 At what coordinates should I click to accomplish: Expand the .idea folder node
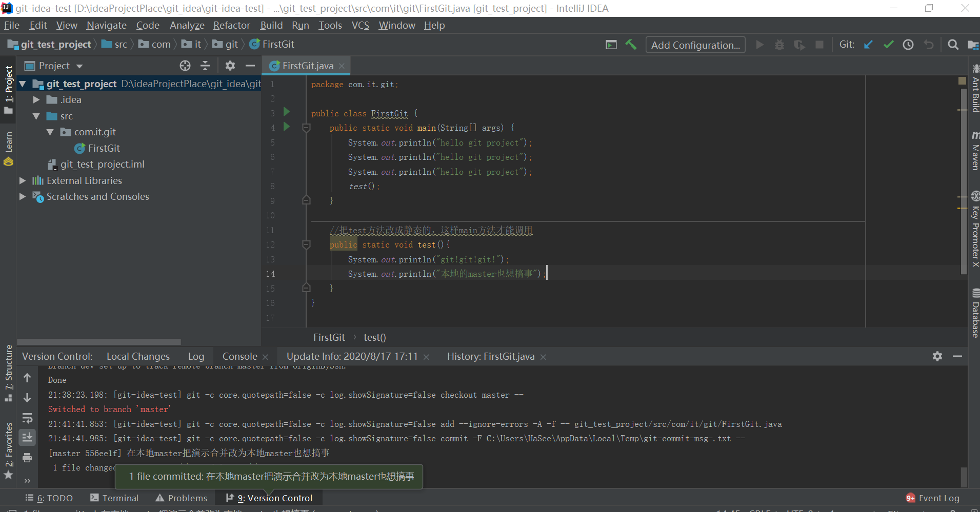click(x=36, y=99)
